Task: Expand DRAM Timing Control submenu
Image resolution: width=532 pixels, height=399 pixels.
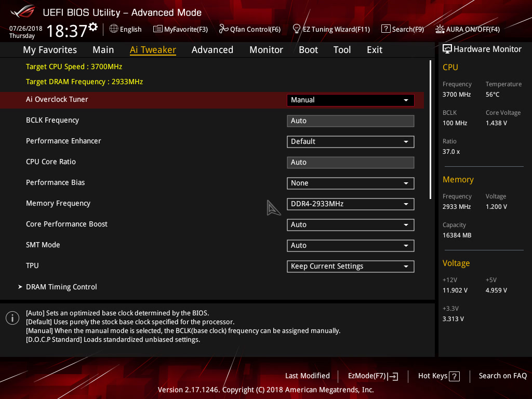Action: pos(61,287)
